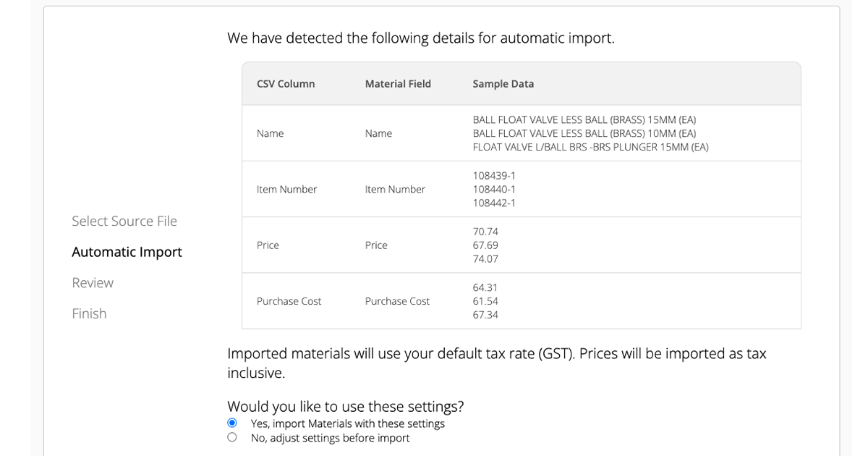Select Price cell under CSV Column
Image resolution: width=868 pixels, height=456 pixels.
268,245
